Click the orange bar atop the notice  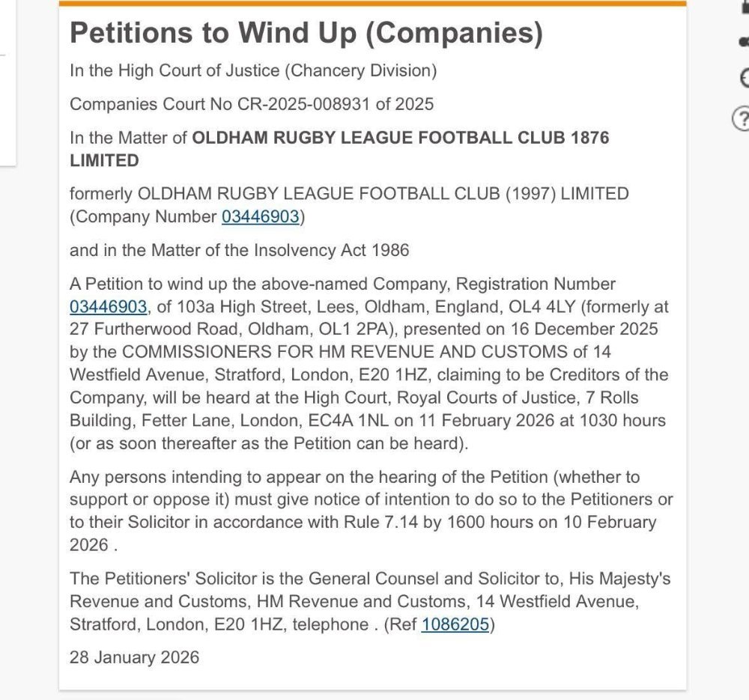tap(372, 3)
